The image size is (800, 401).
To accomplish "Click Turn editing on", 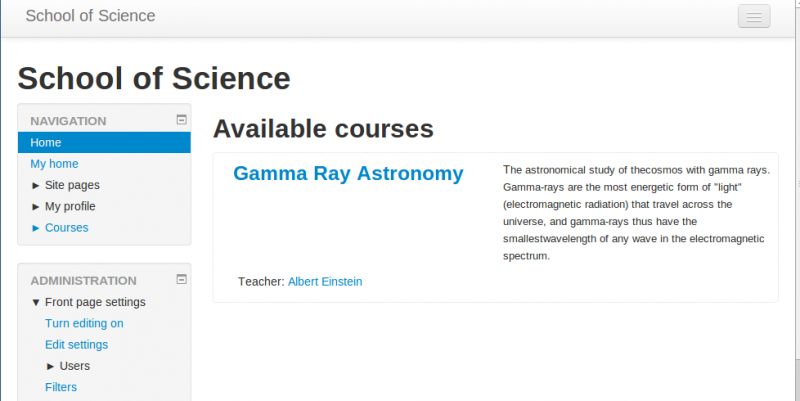I will coord(84,323).
